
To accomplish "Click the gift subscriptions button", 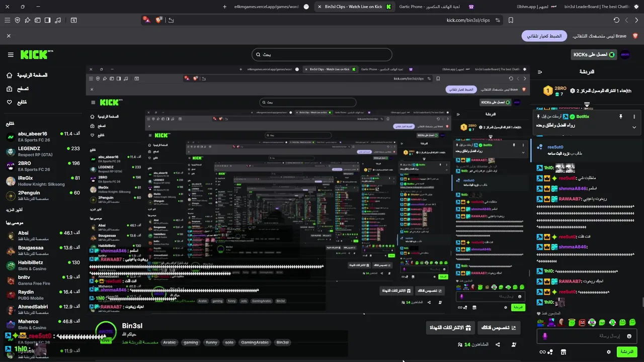I will click(x=450, y=328).
